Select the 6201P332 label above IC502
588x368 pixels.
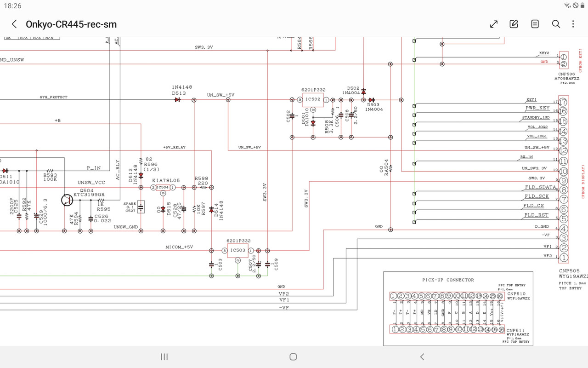313,90
